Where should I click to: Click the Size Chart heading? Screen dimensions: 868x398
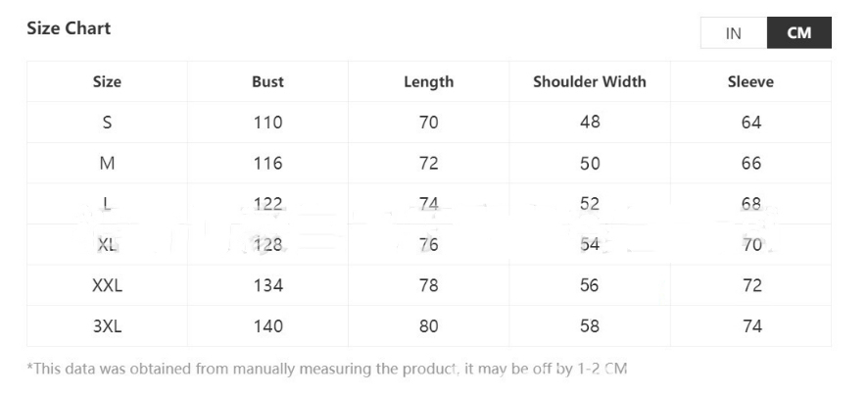point(69,28)
